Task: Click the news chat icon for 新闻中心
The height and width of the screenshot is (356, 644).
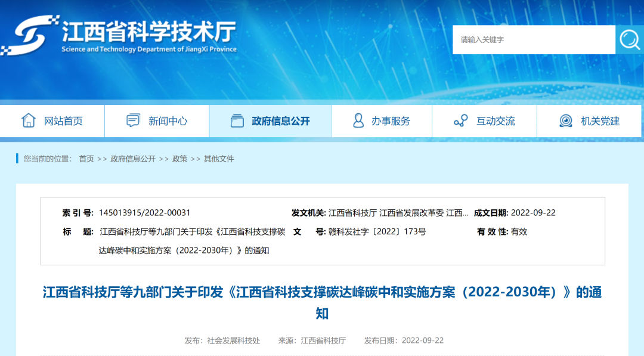Action: [133, 120]
